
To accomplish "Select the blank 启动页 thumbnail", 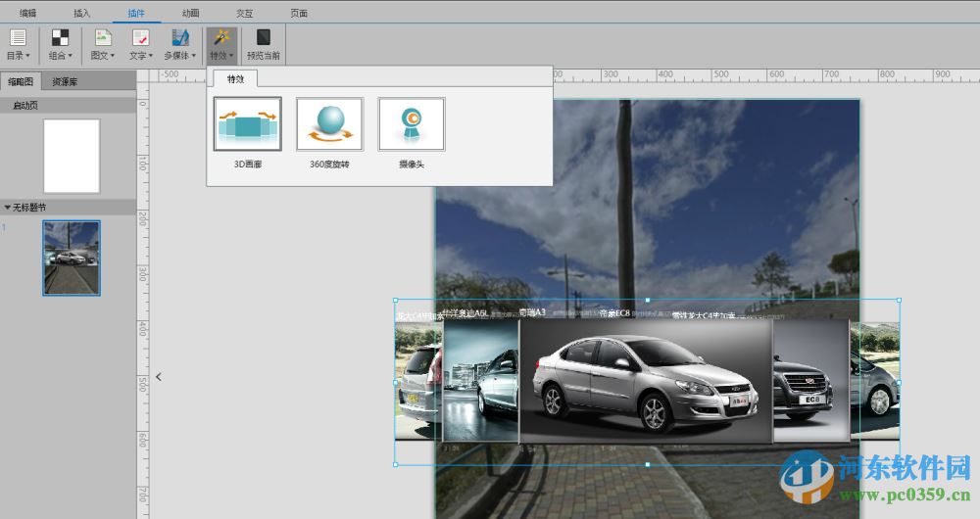I will point(72,156).
